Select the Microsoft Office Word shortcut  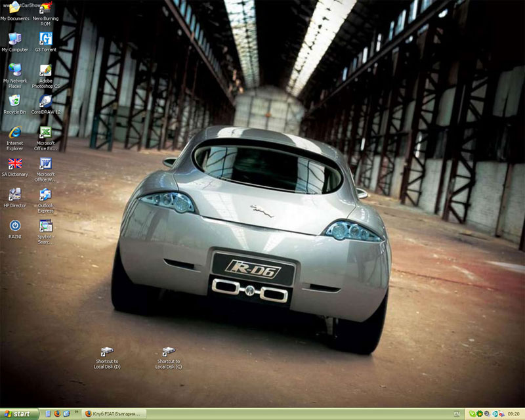coord(45,163)
